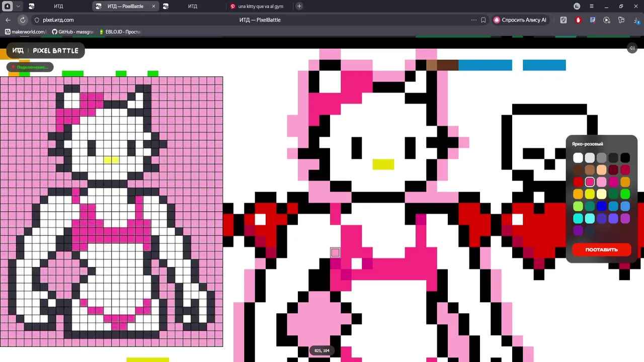Open the media playback control icon
644x362 pixels.
607,20
